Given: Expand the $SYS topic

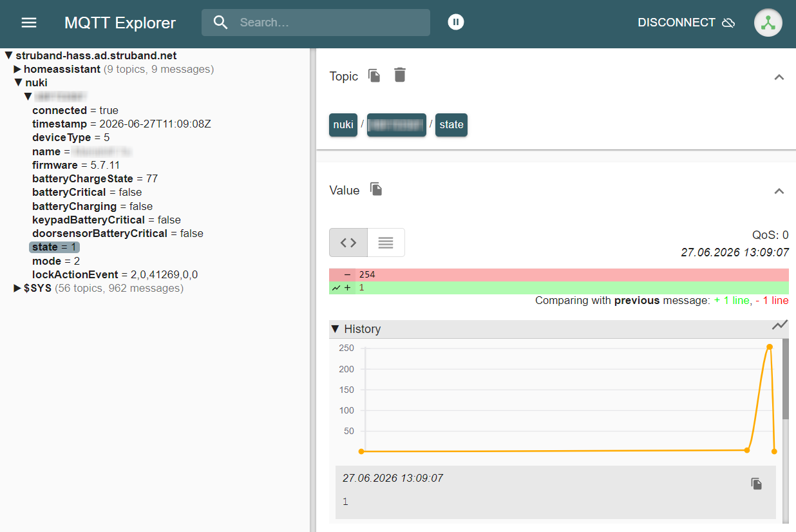Looking at the screenshot, I should [18, 288].
